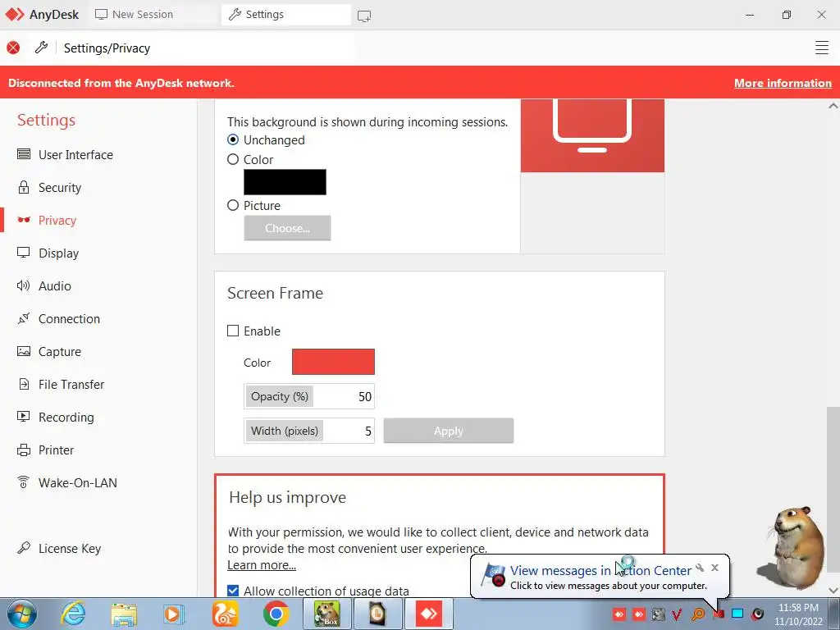The width and height of the screenshot is (840, 630).
Task: Click the File Transfer sidebar icon
Action: coord(24,384)
